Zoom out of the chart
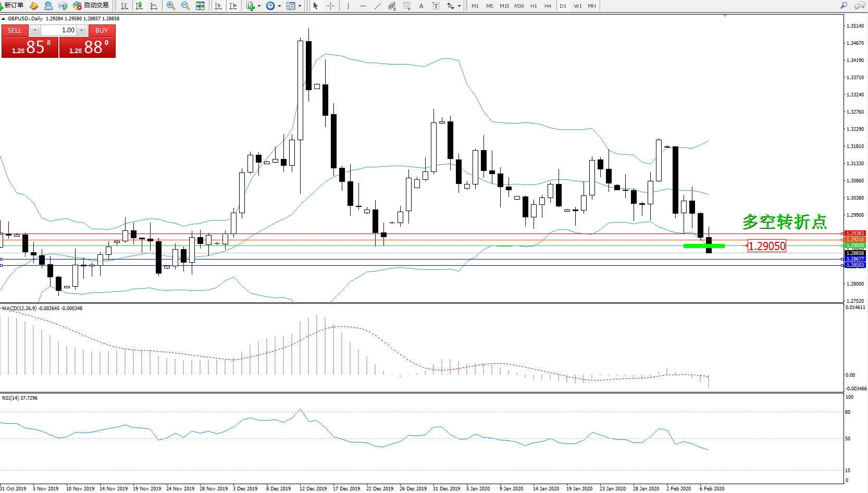The height and width of the screenshot is (493, 868). pos(185,6)
